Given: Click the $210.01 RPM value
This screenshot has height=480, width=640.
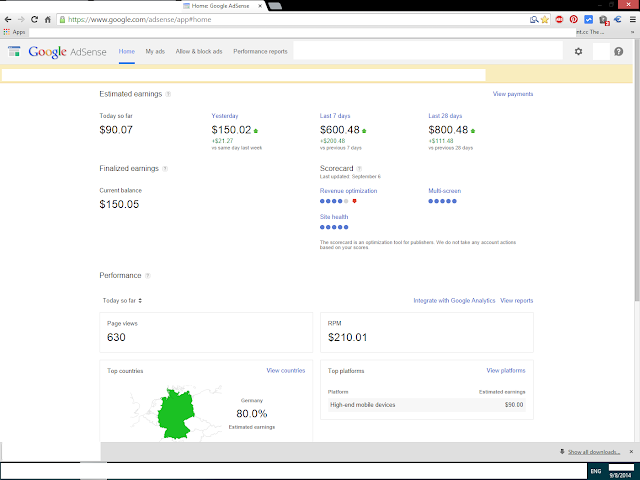Looking at the screenshot, I should tap(347, 338).
